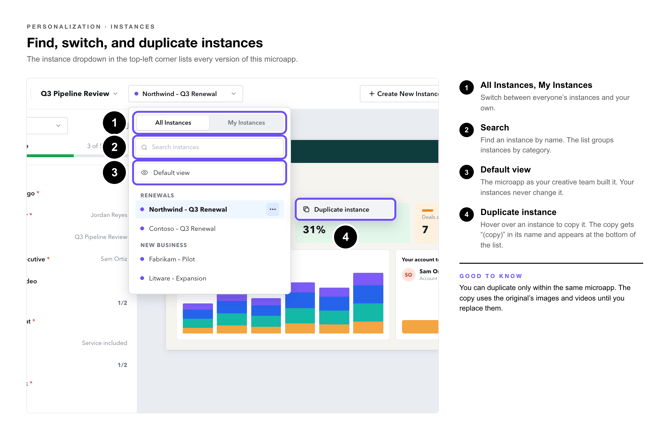Click the copy icon in Duplicate instance

tap(306, 209)
